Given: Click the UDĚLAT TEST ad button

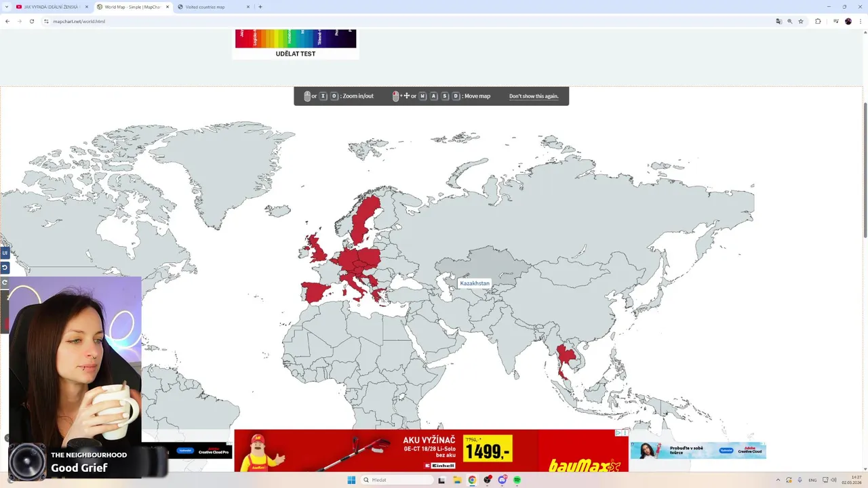Looking at the screenshot, I should [296, 54].
